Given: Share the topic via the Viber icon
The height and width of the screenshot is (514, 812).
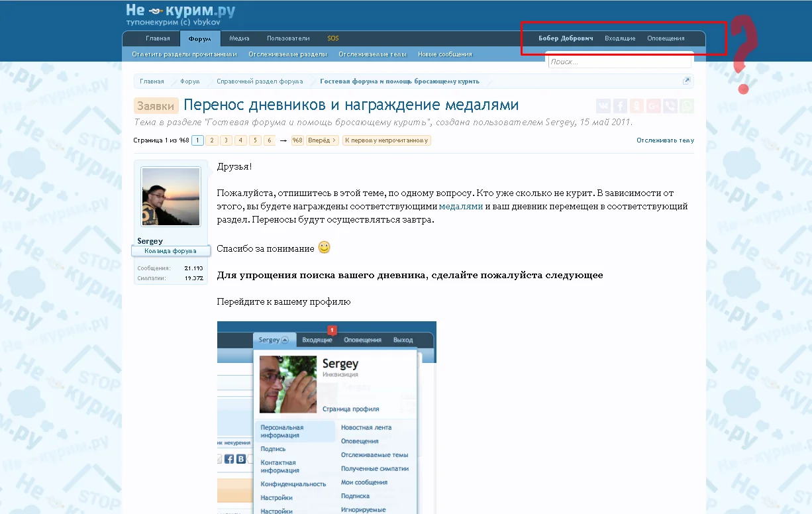Looking at the screenshot, I should point(670,105).
